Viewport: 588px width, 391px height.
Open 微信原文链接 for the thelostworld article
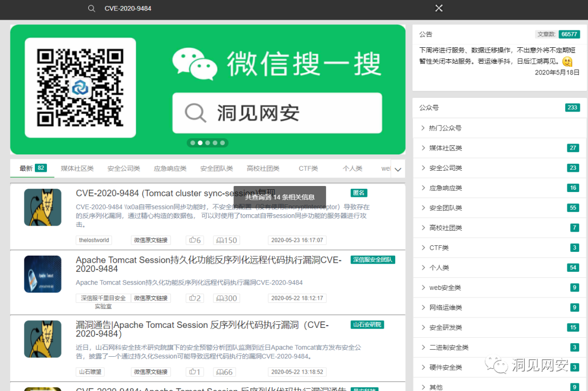pos(151,240)
